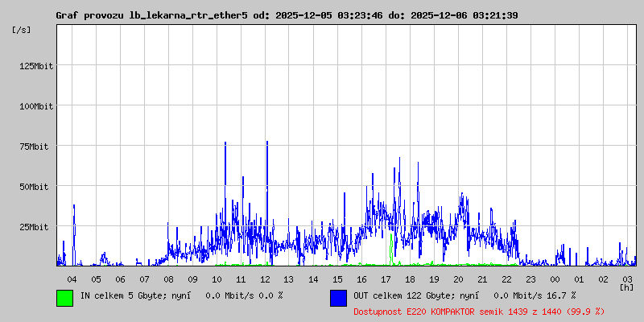
Task: Select the 00 hour marker on the x-axis
Action: coord(555,279)
